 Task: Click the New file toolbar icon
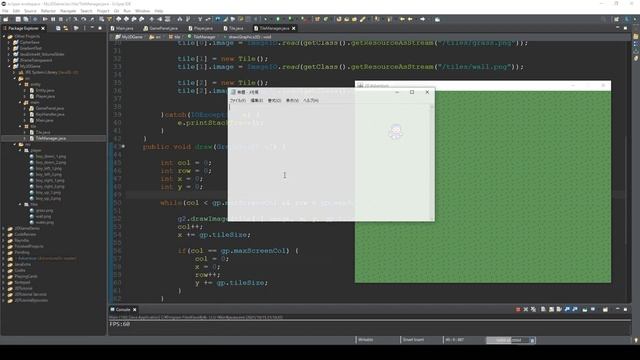click(x=6, y=19)
